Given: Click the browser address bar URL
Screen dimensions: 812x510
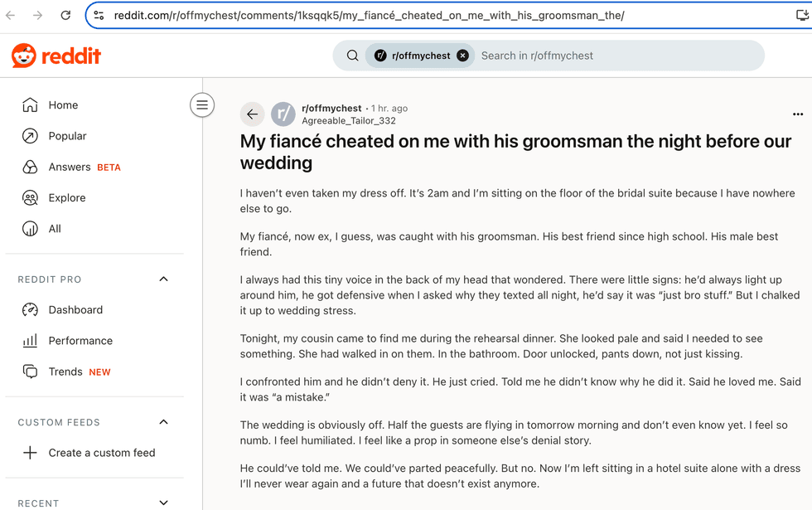Looking at the screenshot, I should [369, 16].
